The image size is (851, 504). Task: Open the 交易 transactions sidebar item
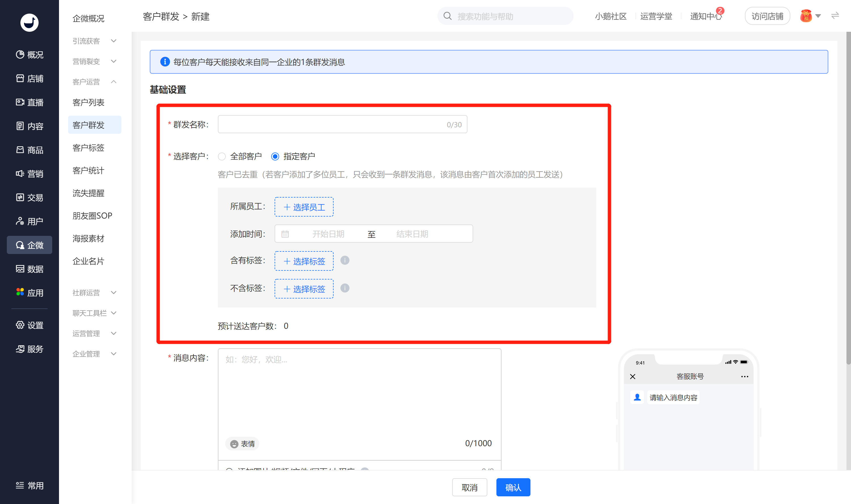tap(30, 197)
